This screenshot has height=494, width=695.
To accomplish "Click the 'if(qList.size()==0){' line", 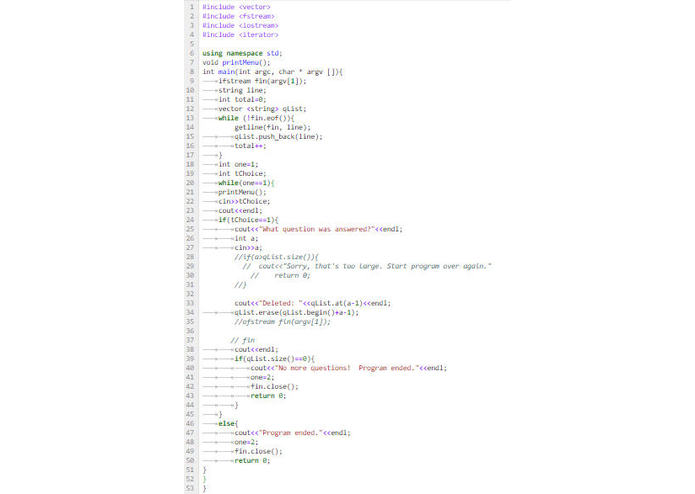I will click(274, 359).
